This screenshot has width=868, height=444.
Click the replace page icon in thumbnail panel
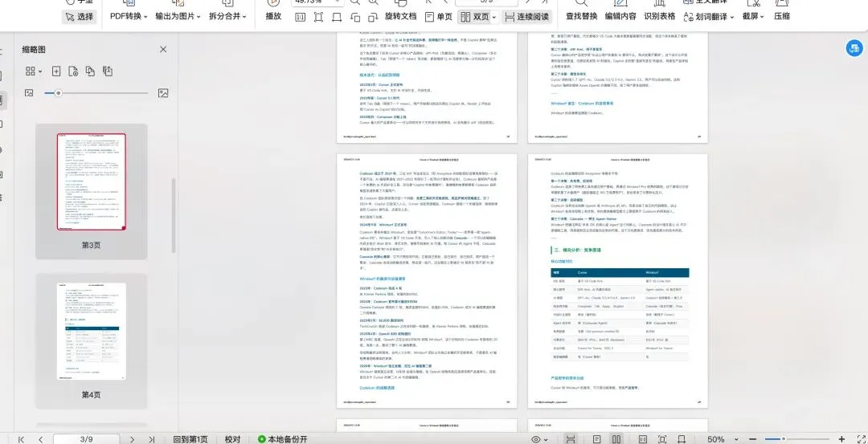90,71
